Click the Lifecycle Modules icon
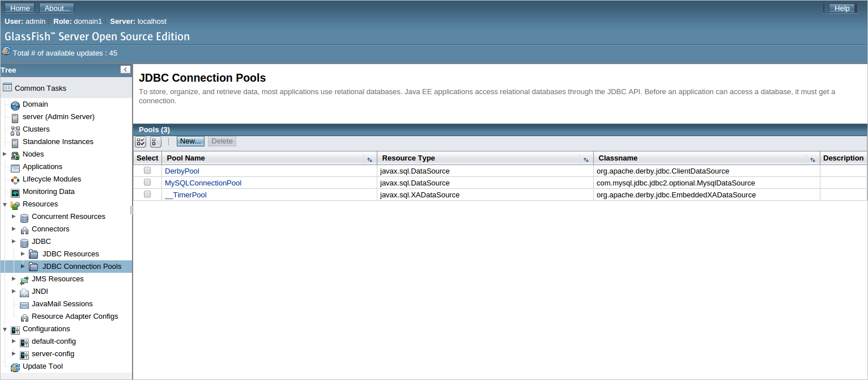Viewport: 868px width, 380px height. (15, 180)
